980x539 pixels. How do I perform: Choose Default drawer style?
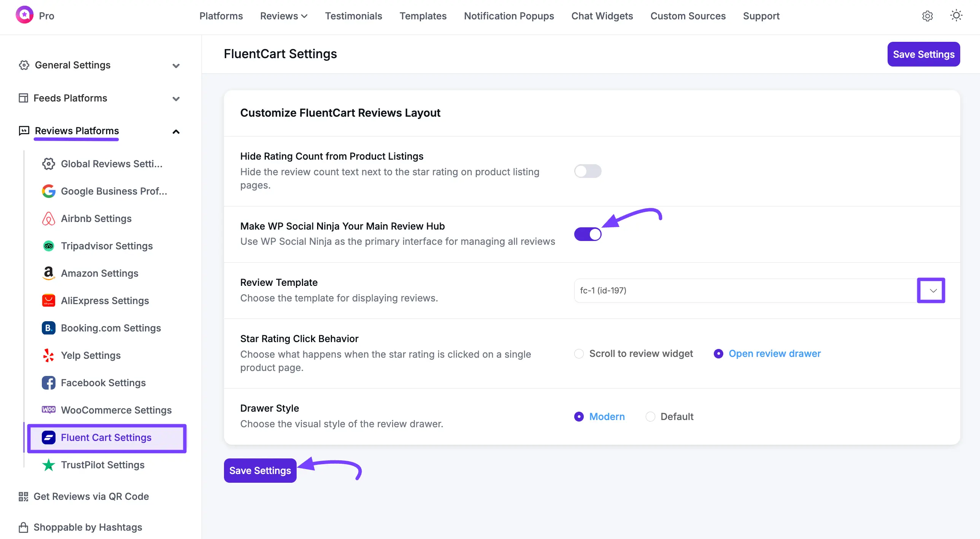tap(651, 417)
